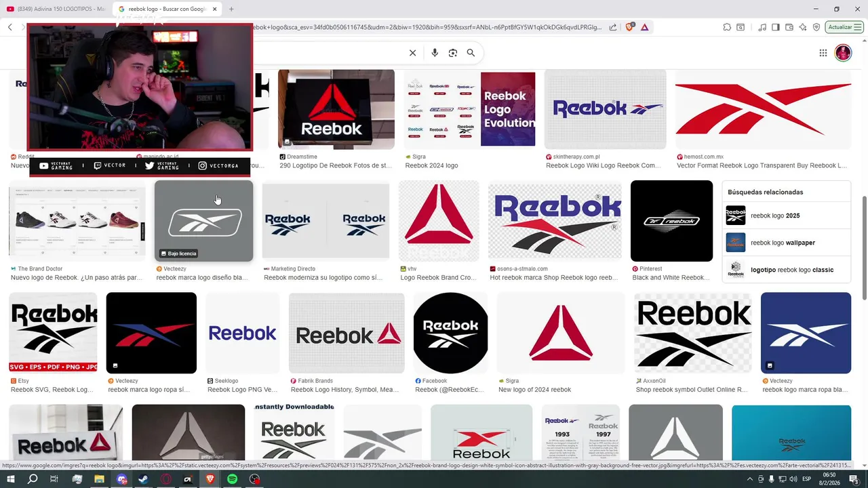
Task: Click the share page icon in address bar
Action: click(x=613, y=27)
